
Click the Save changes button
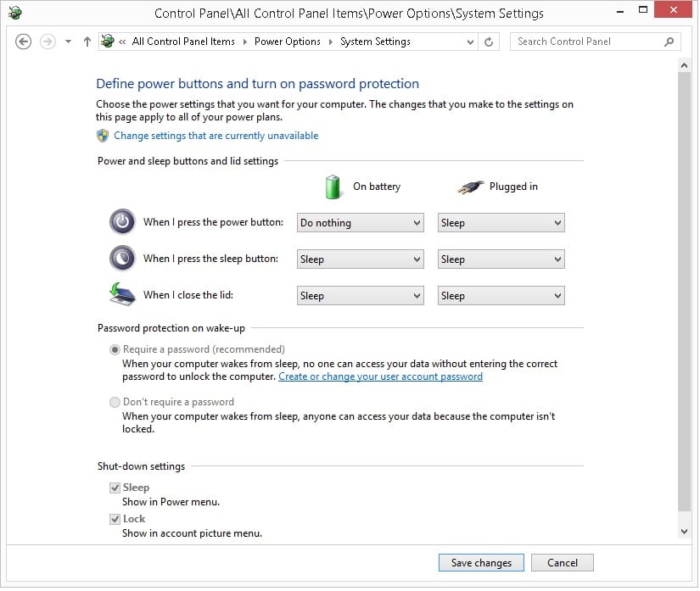point(481,562)
